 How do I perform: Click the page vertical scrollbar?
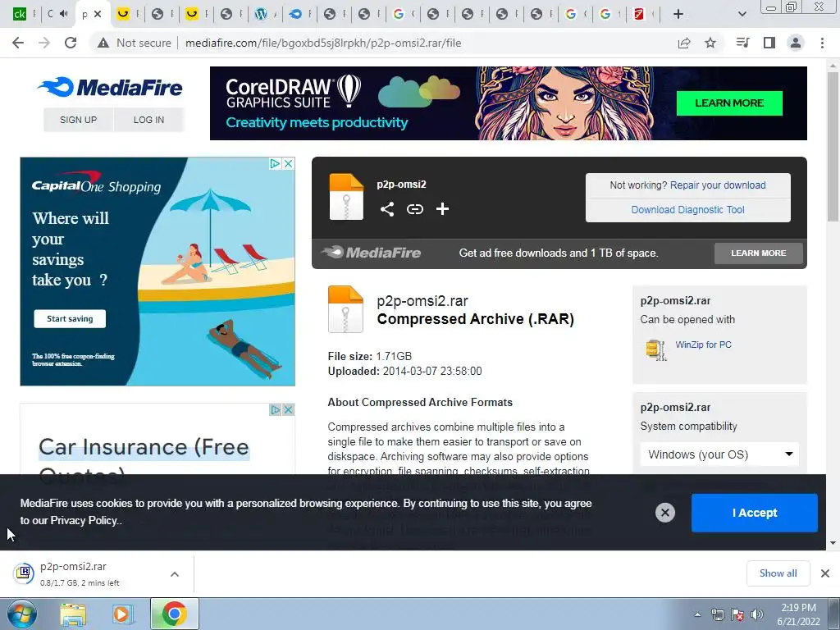coord(833,146)
